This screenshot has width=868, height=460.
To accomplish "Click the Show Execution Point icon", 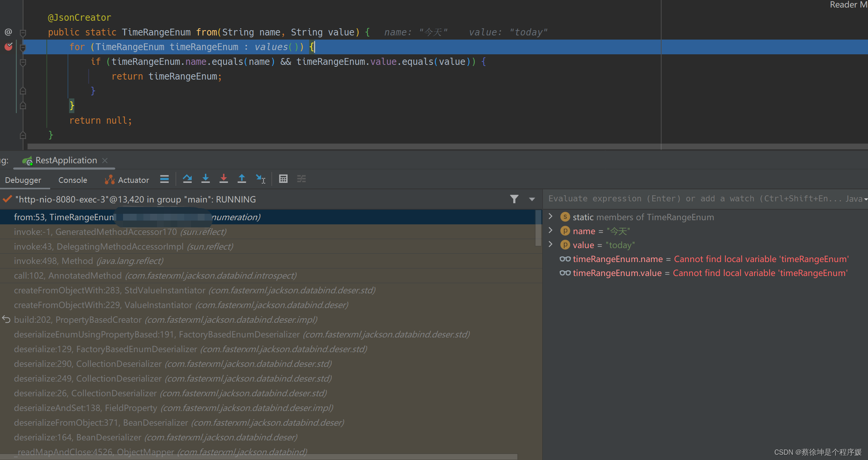I will [164, 179].
